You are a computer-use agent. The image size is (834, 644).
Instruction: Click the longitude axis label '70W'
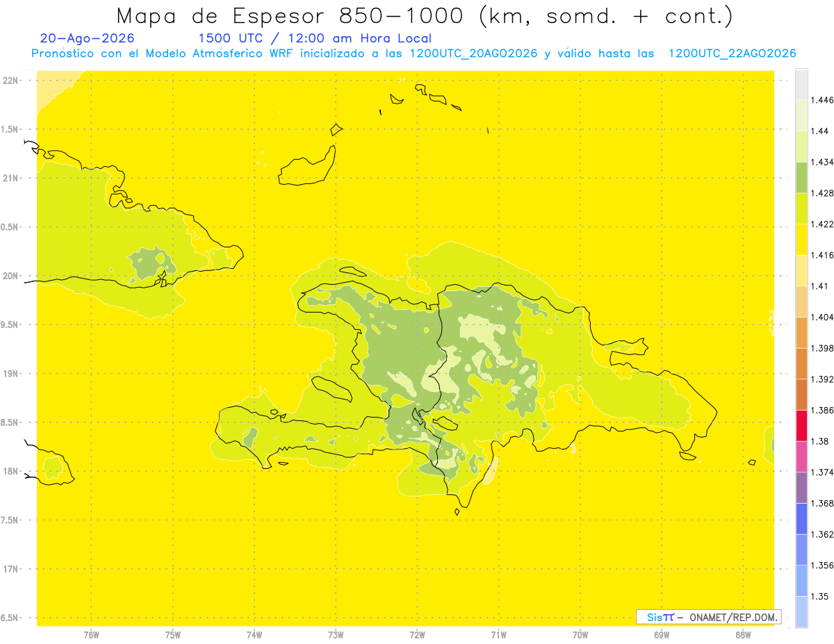click(580, 634)
